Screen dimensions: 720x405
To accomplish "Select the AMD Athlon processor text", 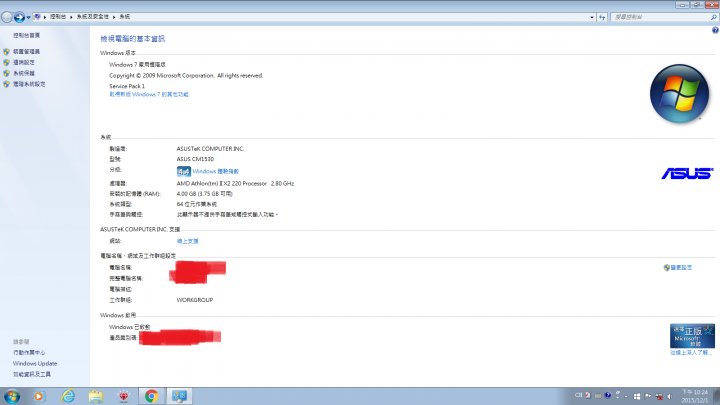I will coord(235,184).
